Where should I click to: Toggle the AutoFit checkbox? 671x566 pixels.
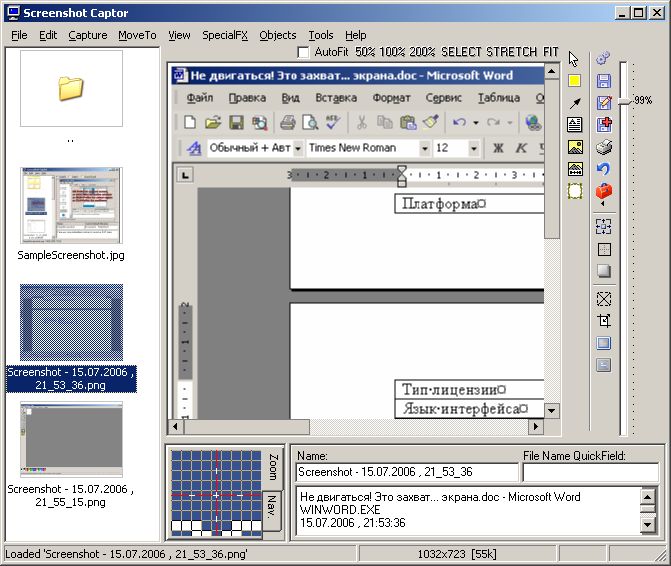tap(303, 52)
